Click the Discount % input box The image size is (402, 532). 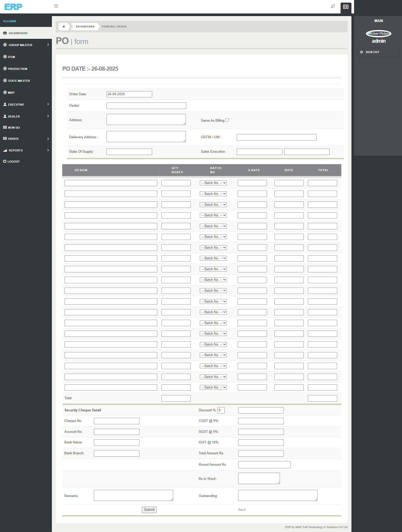tap(221, 410)
